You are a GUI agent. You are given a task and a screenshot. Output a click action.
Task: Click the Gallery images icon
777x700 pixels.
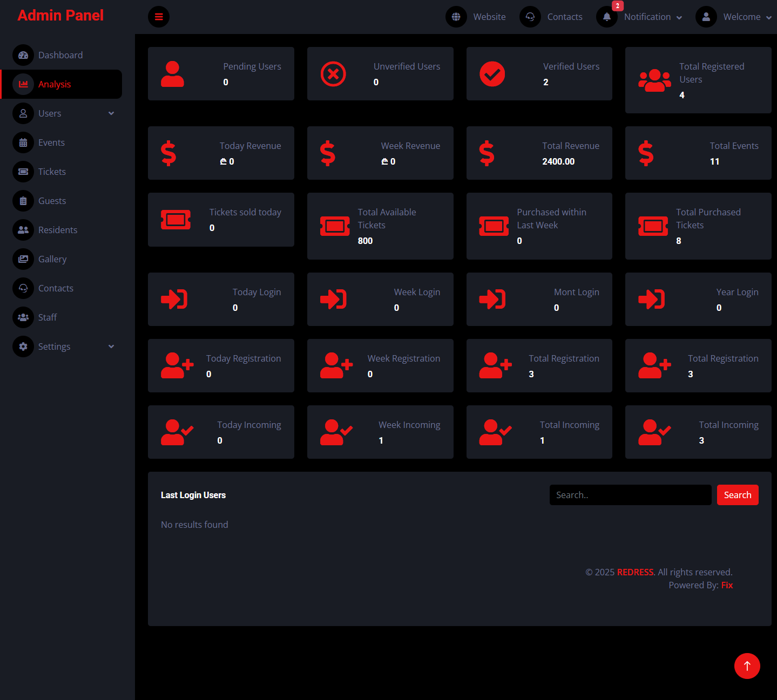pos(23,259)
